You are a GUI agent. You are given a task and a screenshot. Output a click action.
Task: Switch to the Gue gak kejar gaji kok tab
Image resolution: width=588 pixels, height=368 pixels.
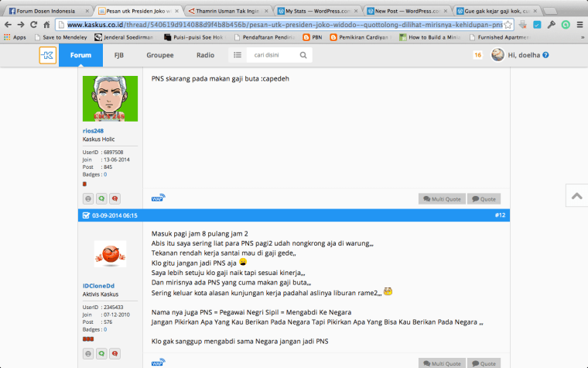pyautogui.click(x=497, y=11)
